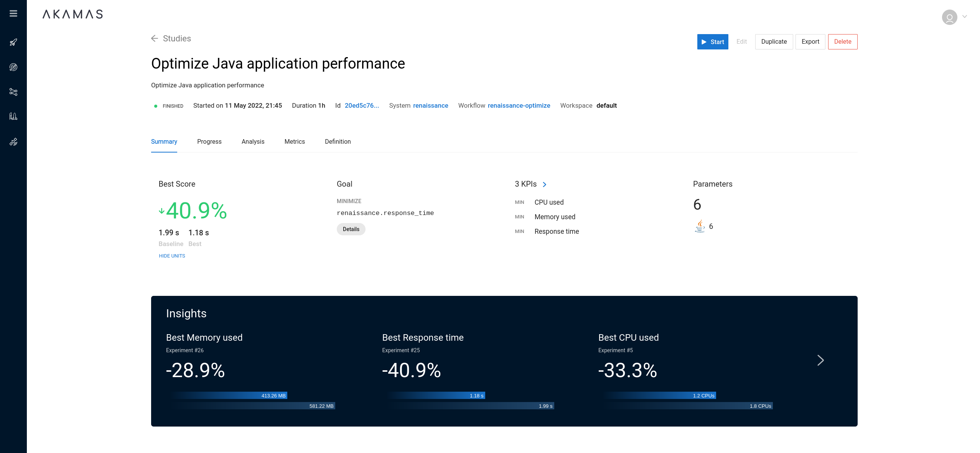Viewport: 980px width, 453px height.
Task: Expand the user account dropdown arrow
Action: click(x=964, y=16)
